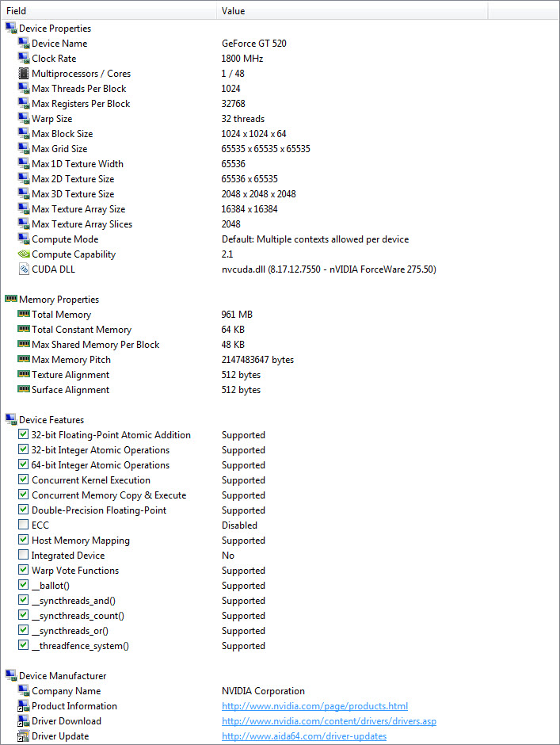Image resolution: width=560 pixels, height=745 pixels.
Task: Click the Memory Properties section memory icon
Action: pos(11,298)
